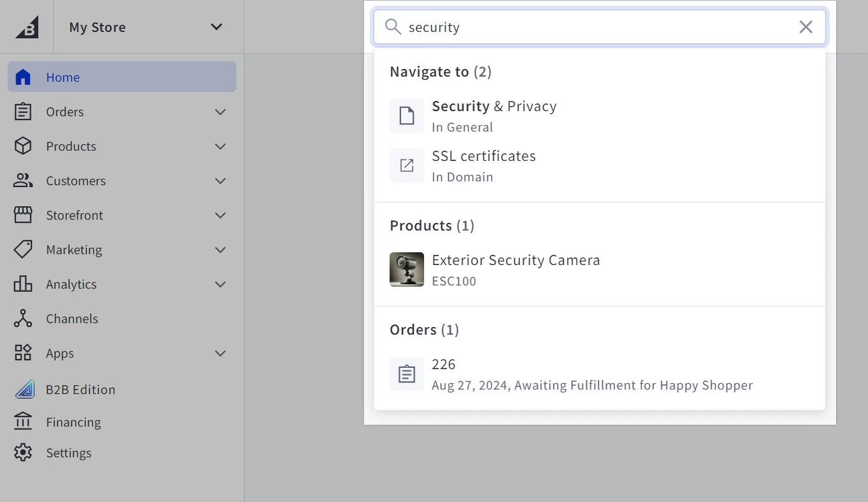Click in the security search field
868x502 pixels.
coord(599,27)
